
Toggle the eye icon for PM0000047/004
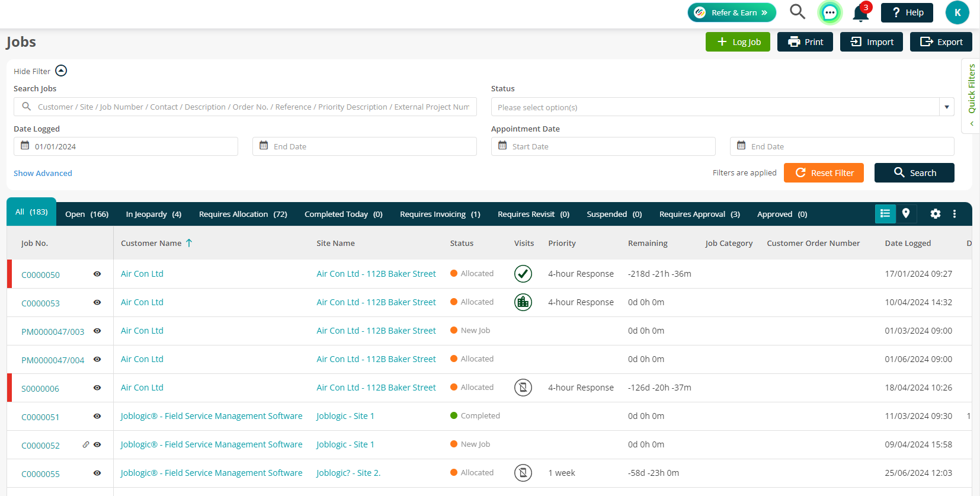(x=97, y=359)
